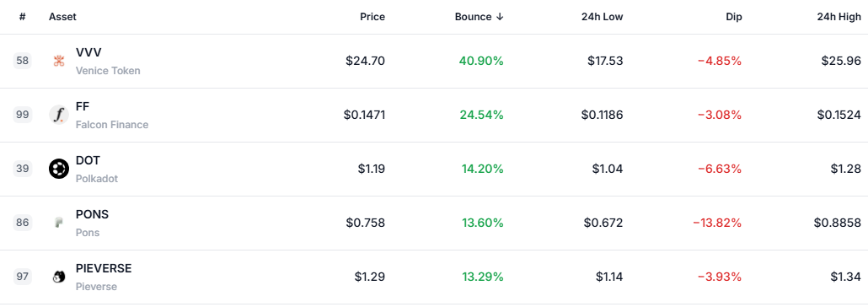Click rank badge 58
Image resolution: width=868 pixels, height=307 pixels.
[x=23, y=61]
